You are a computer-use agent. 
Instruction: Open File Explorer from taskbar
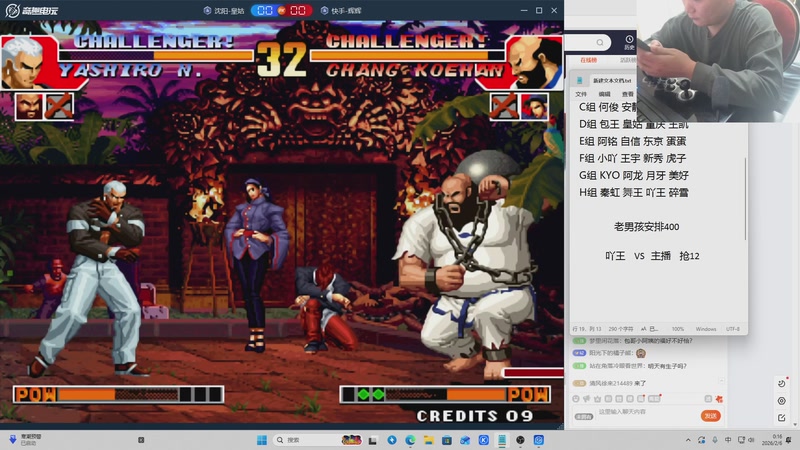429,440
